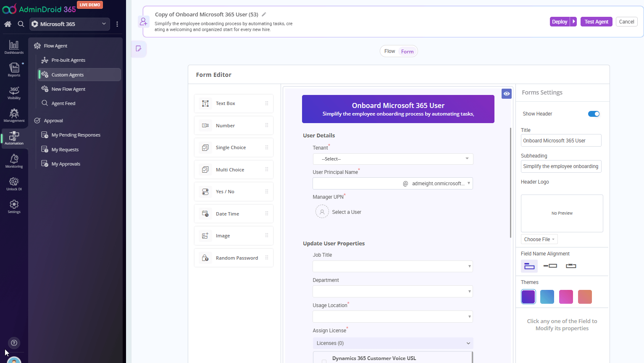Open the Microsoft 365 service dropdown

click(70, 24)
